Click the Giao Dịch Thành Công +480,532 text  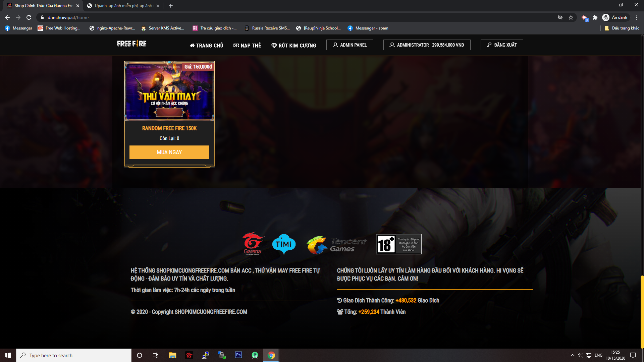pyautogui.click(x=388, y=301)
